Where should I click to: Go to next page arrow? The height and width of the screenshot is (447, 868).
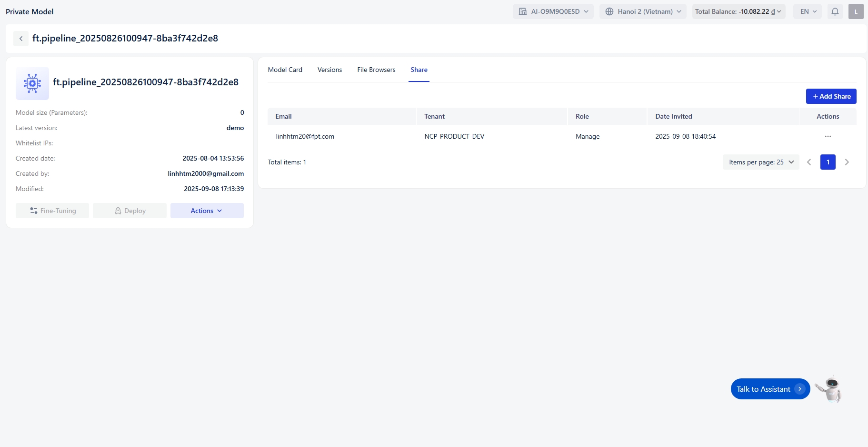[x=847, y=162]
